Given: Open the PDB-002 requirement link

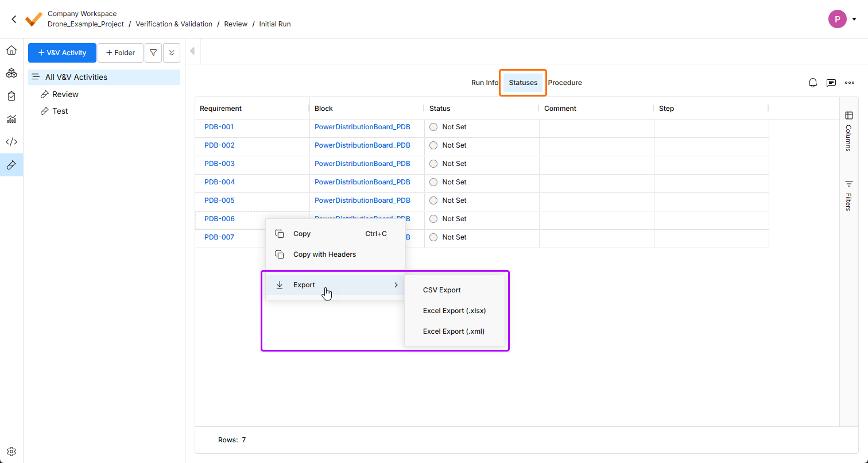Looking at the screenshot, I should pos(219,145).
